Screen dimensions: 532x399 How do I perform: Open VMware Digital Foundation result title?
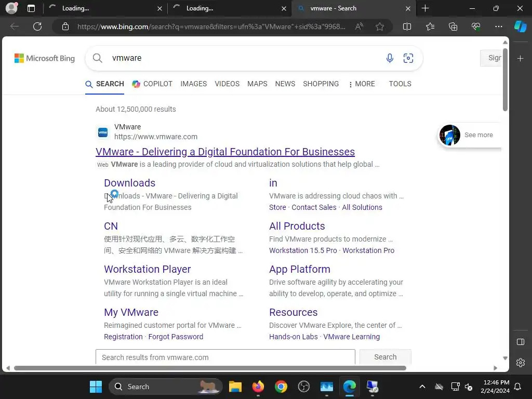(x=225, y=152)
